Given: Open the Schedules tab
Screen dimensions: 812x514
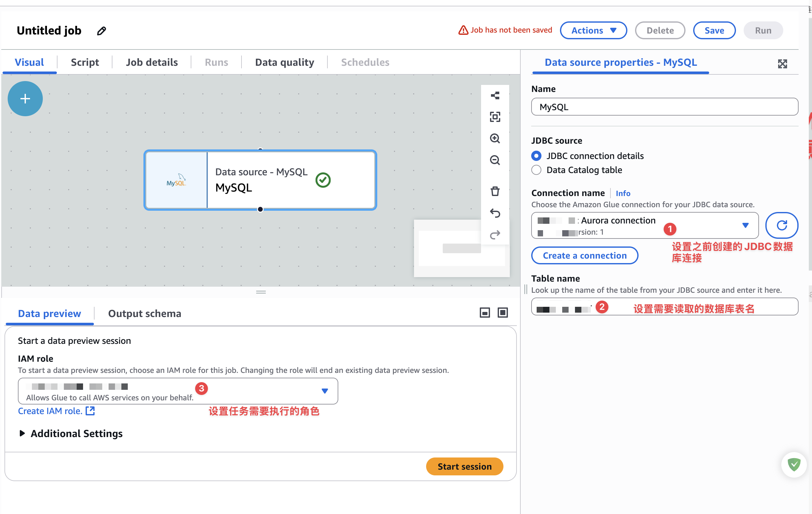Looking at the screenshot, I should click(365, 62).
